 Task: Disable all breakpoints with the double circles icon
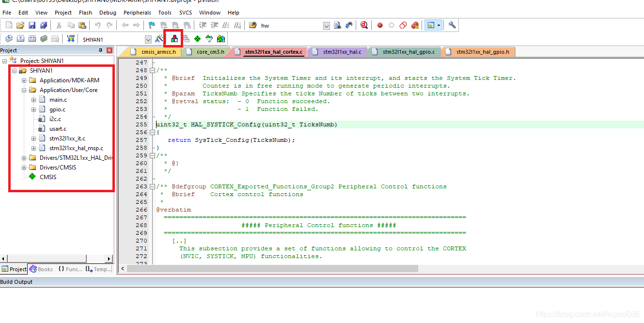[x=403, y=25]
